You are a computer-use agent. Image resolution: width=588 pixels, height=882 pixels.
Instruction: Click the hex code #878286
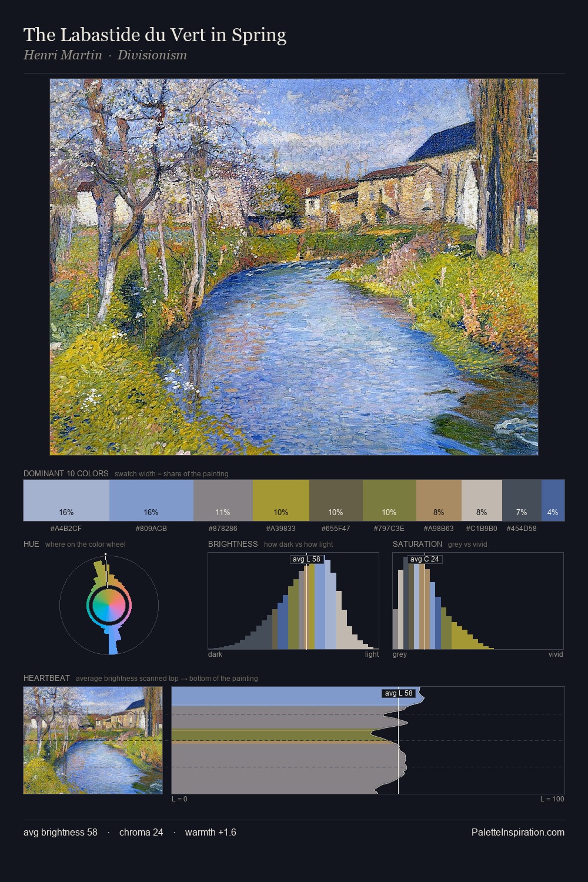(x=223, y=529)
